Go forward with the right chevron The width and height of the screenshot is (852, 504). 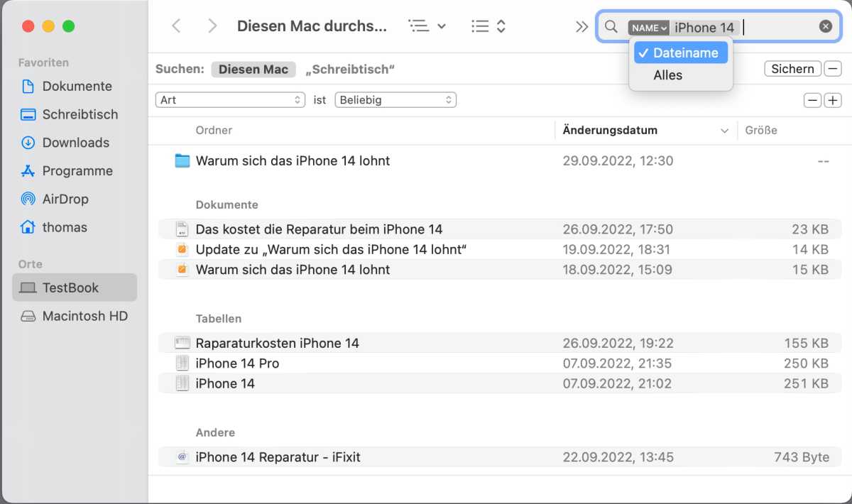tap(212, 26)
